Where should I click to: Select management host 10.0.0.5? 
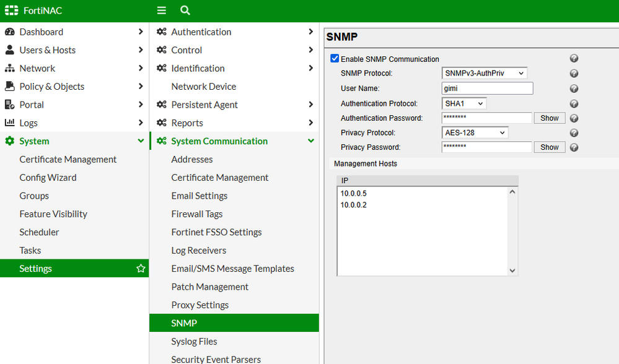click(354, 193)
